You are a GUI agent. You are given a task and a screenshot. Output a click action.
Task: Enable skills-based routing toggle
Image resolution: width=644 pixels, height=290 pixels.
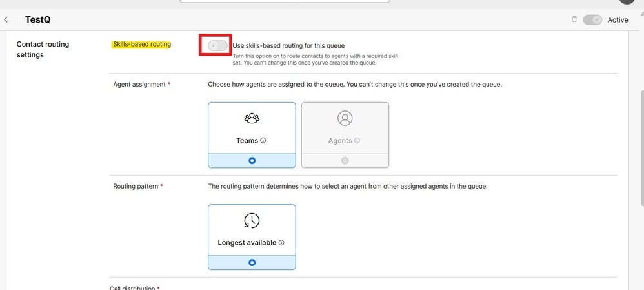(x=217, y=46)
